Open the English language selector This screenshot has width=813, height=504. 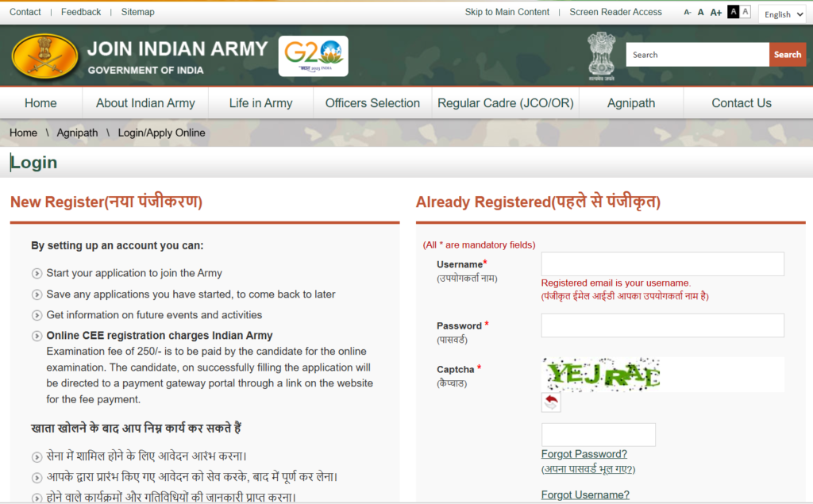tap(781, 13)
